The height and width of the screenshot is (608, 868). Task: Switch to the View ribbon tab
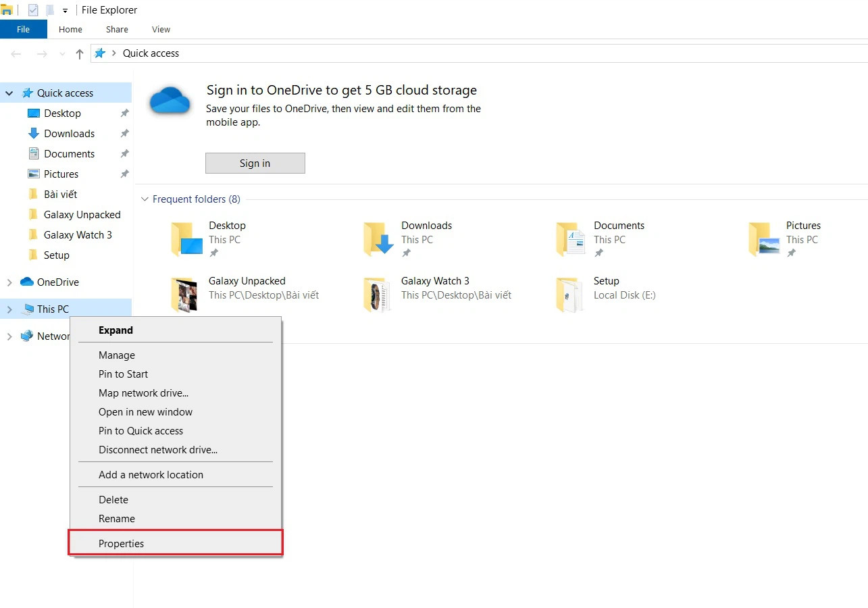coord(161,29)
